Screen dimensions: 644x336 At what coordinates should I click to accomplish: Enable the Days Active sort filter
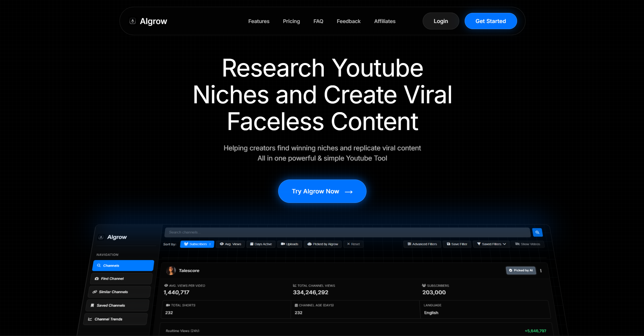(x=261, y=244)
